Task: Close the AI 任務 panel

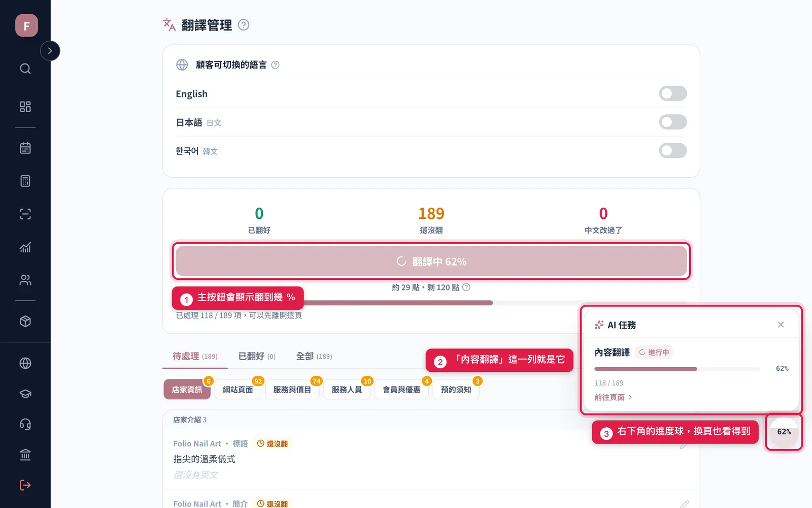Action: pyautogui.click(x=781, y=325)
